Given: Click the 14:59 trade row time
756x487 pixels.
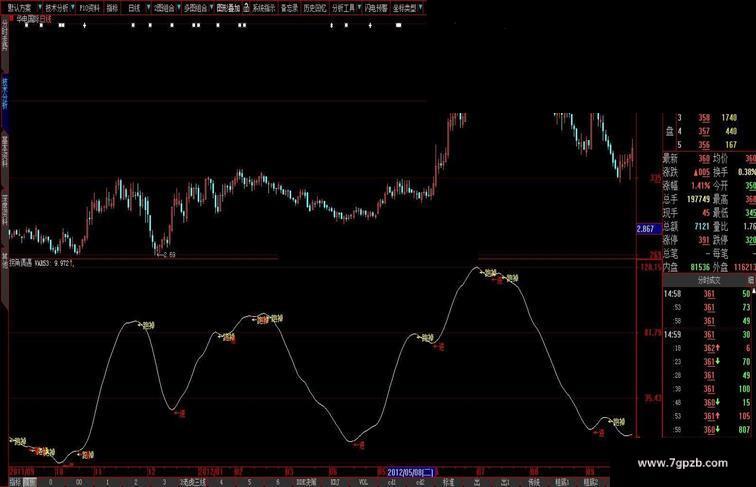Looking at the screenshot, I should click(x=672, y=334).
